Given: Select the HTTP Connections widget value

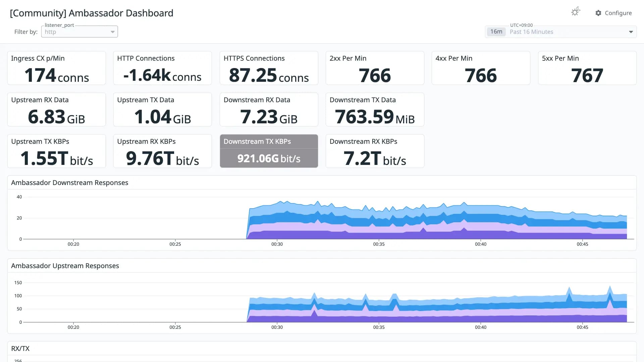Looking at the screenshot, I should coord(162,75).
